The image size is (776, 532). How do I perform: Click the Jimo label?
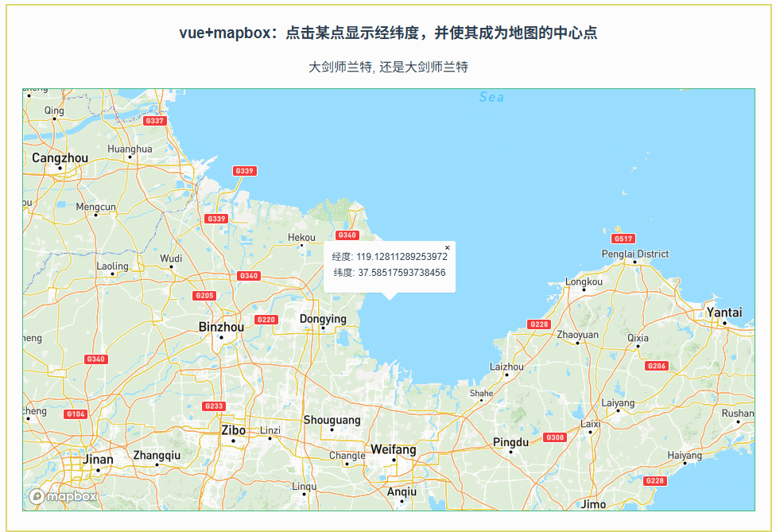point(593,504)
